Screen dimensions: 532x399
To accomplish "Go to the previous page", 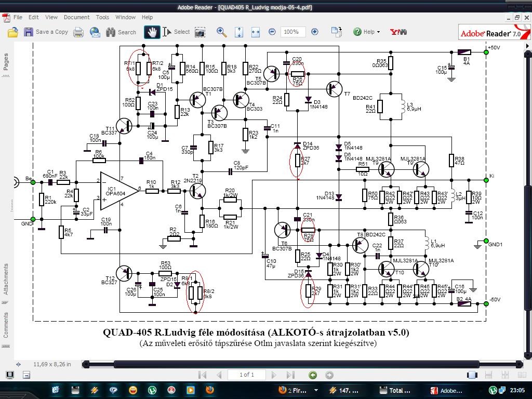I will [x=219, y=375].
